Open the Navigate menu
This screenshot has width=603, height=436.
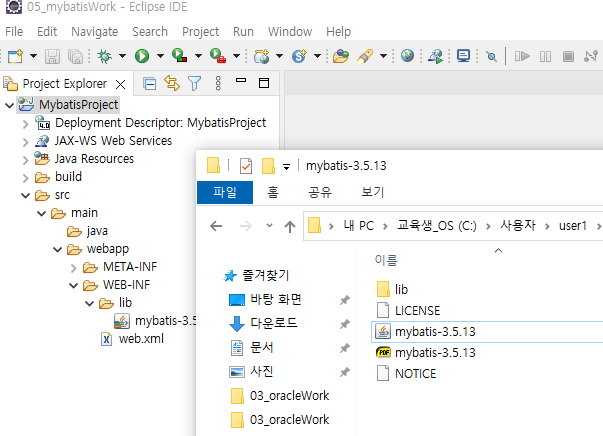tap(95, 32)
